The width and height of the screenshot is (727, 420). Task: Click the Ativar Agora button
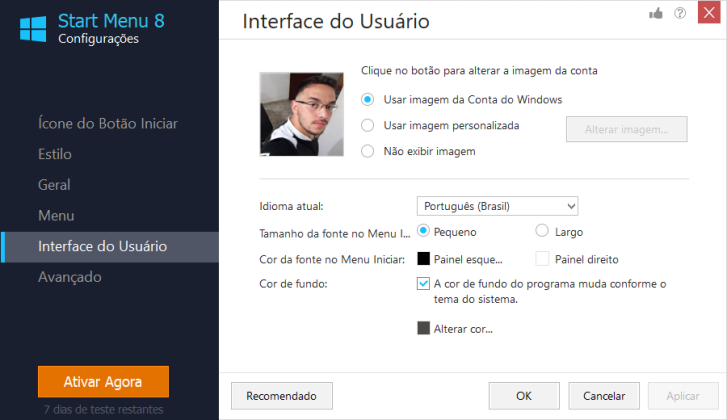tap(103, 382)
